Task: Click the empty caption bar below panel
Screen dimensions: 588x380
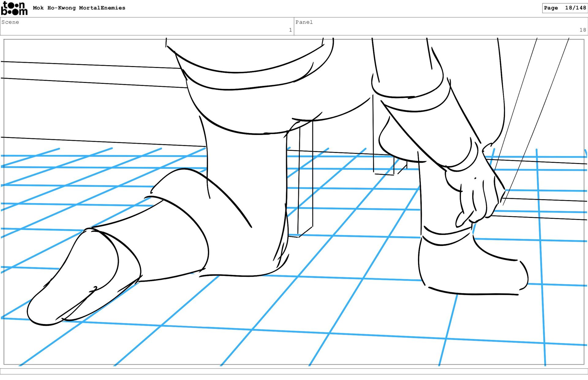Action: click(x=294, y=371)
